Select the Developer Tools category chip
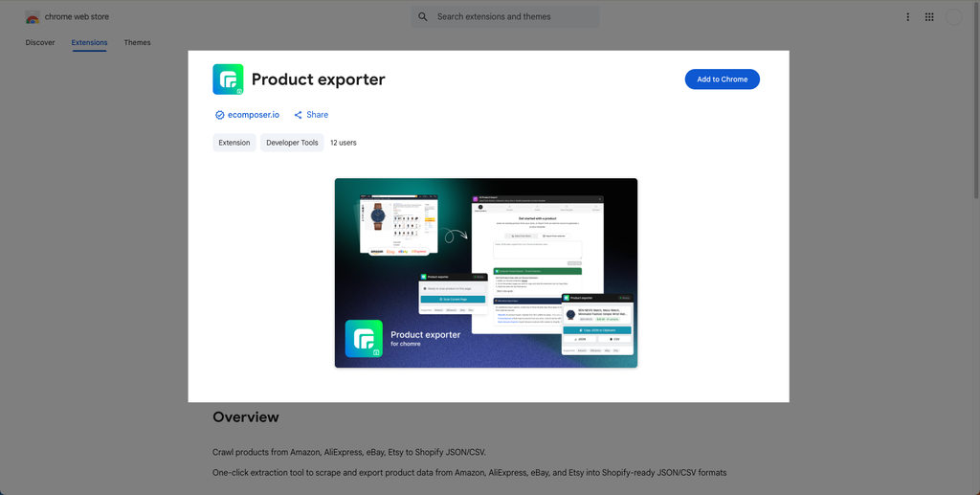The height and width of the screenshot is (495, 980). click(292, 143)
